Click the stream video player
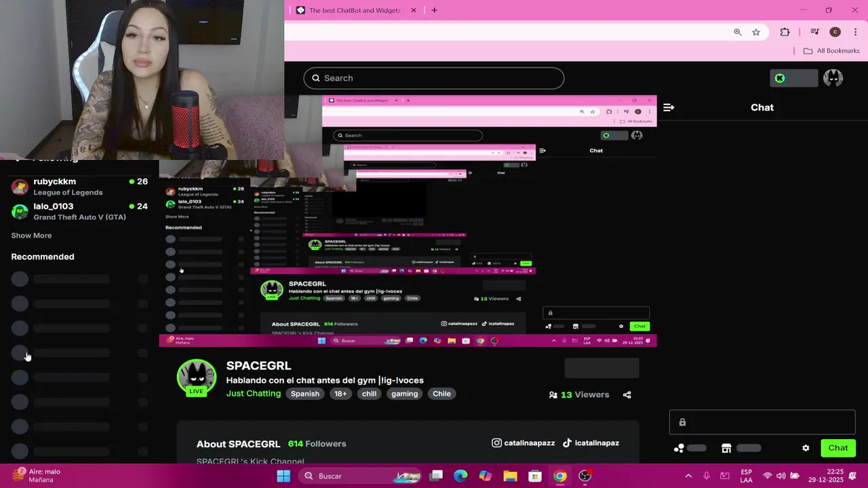Image resolution: width=868 pixels, height=488 pixels. click(408, 220)
